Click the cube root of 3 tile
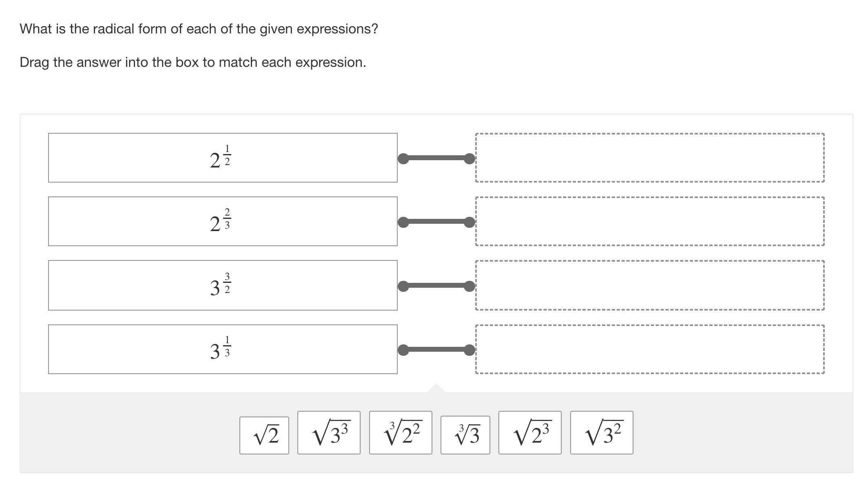This screenshot has width=868, height=485. tap(465, 435)
